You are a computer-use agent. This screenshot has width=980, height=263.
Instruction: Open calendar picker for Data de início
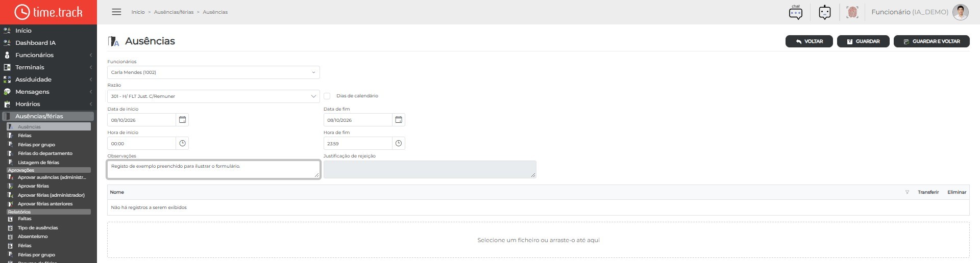tap(182, 120)
